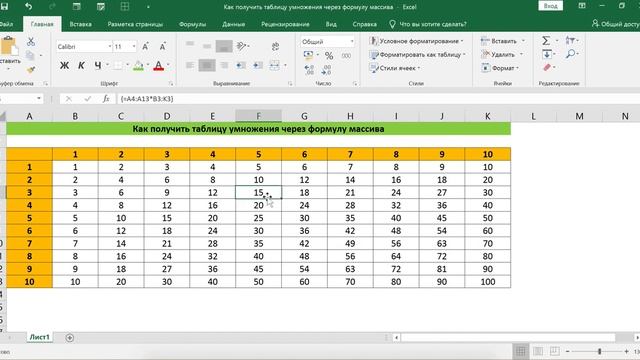The image size is (640, 360).
Task: Click the Fill down arrow icon
Action: pyautogui.click(x=547, y=54)
